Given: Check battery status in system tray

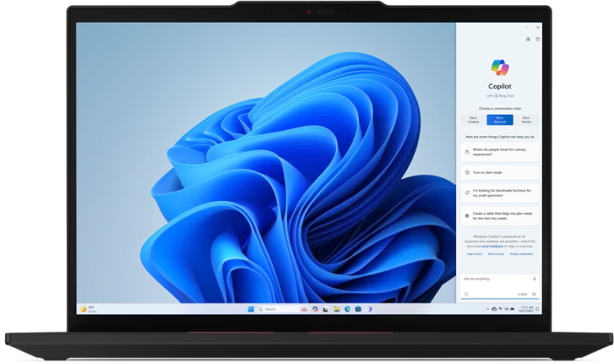Looking at the screenshot, I should click(512, 310).
